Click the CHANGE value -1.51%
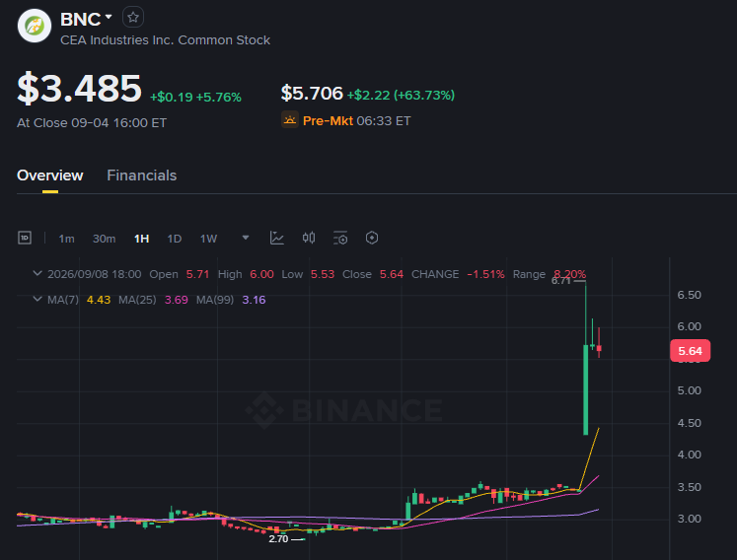 click(485, 274)
